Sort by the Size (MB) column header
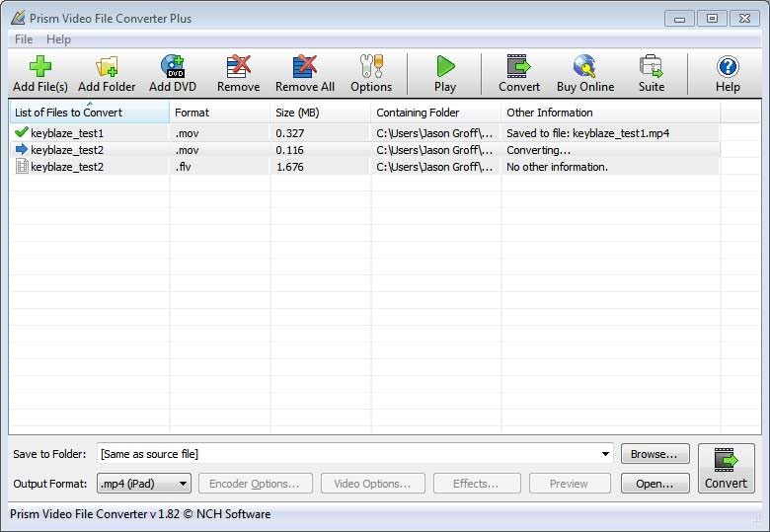This screenshot has width=770, height=532. pos(320,113)
